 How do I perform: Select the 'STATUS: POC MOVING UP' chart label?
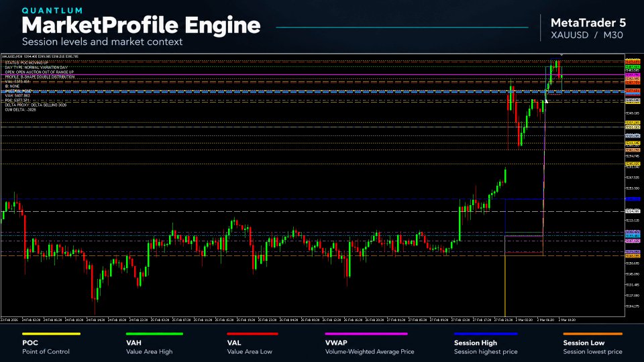point(26,63)
